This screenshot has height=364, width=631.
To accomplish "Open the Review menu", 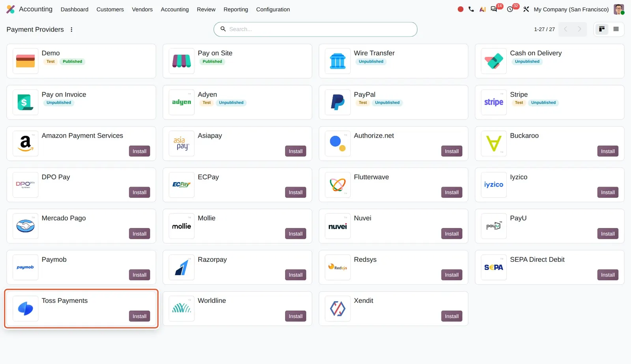I will point(206,9).
